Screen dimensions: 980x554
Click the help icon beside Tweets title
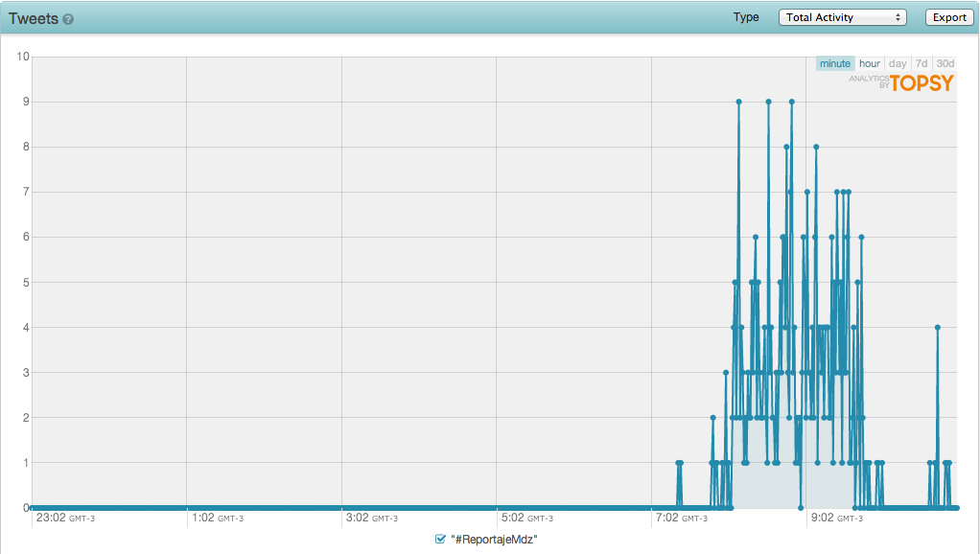point(68,19)
